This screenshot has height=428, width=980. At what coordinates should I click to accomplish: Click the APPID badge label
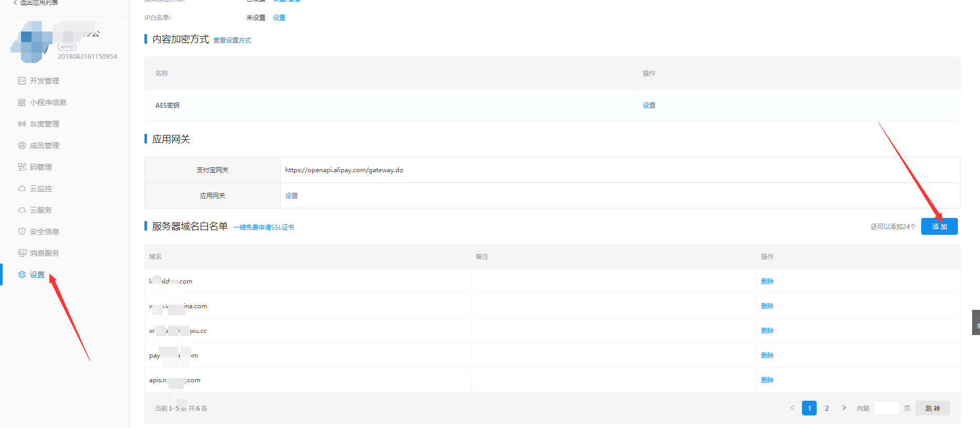coord(67,47)
